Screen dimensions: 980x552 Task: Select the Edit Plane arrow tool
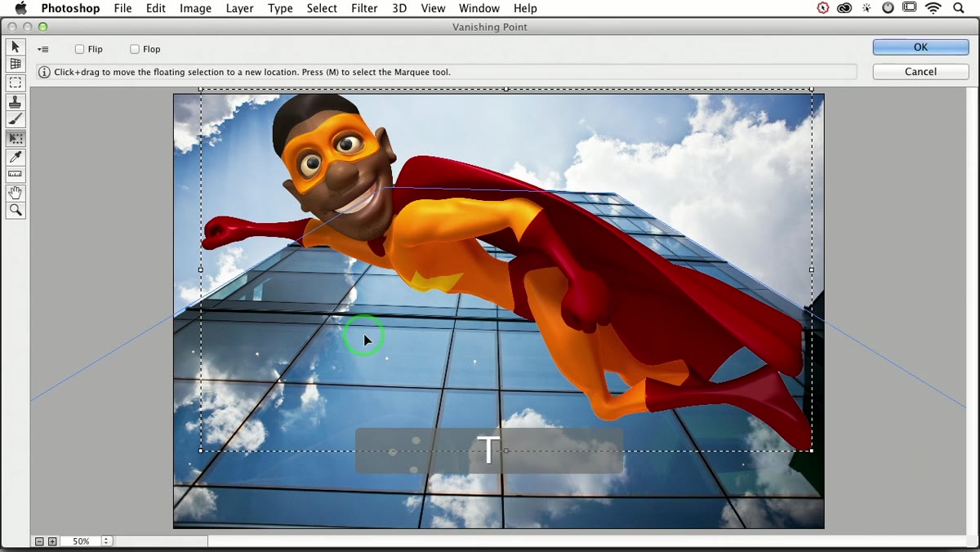coord(16,47)
